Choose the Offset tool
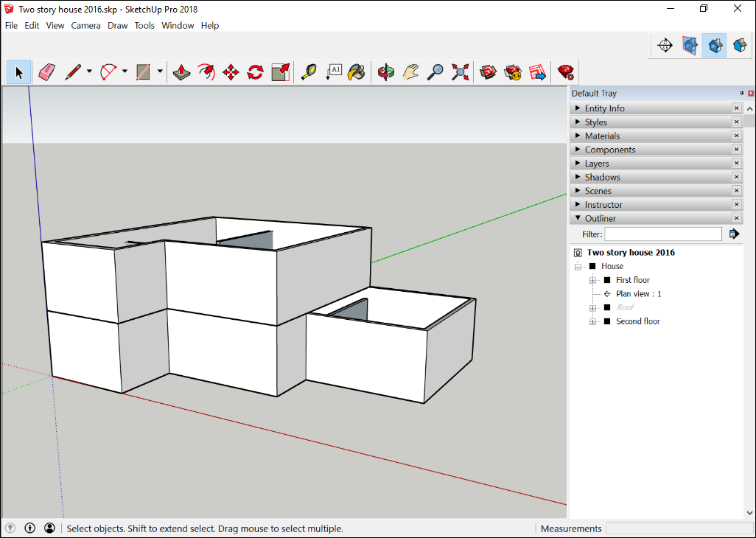The image size is (756, 538). (x=206, y=72)
